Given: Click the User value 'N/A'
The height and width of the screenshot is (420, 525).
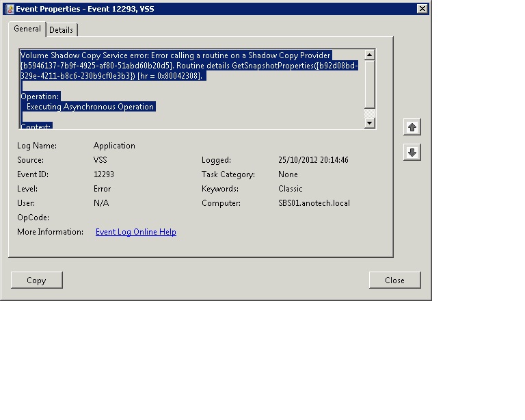Looking at the screenshot, I should pos(101,203).
